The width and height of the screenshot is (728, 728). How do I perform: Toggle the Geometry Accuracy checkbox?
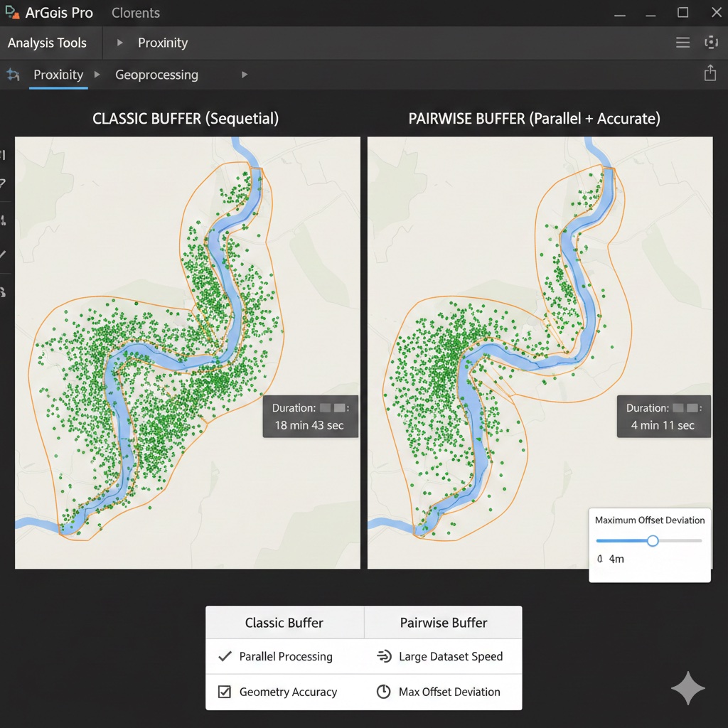[x=225, y=692]
